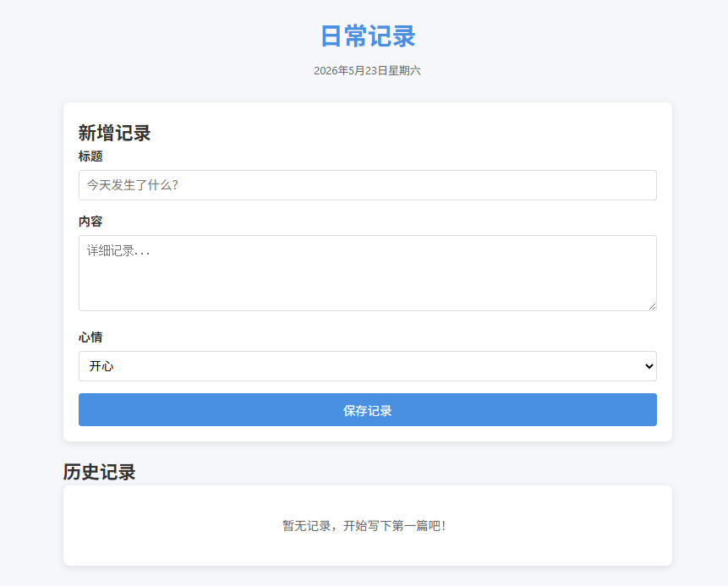Click the 保存记录 save button

[367, 409]
